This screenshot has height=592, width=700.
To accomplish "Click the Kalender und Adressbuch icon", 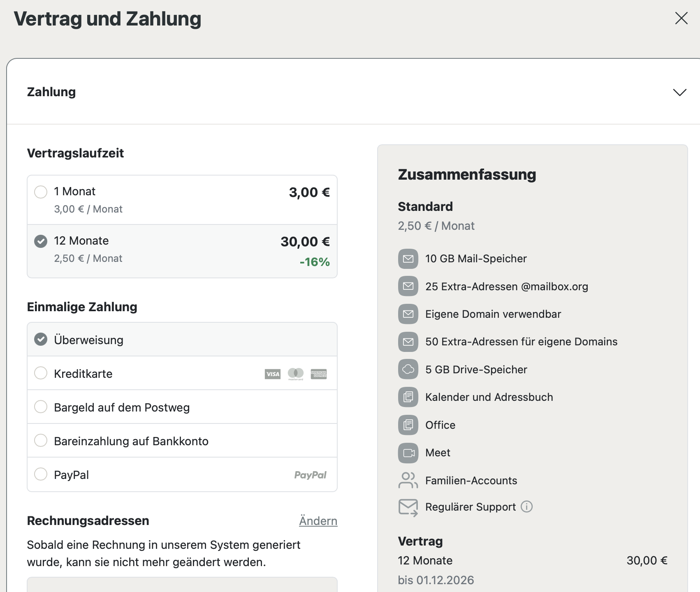I will point(408,397).
